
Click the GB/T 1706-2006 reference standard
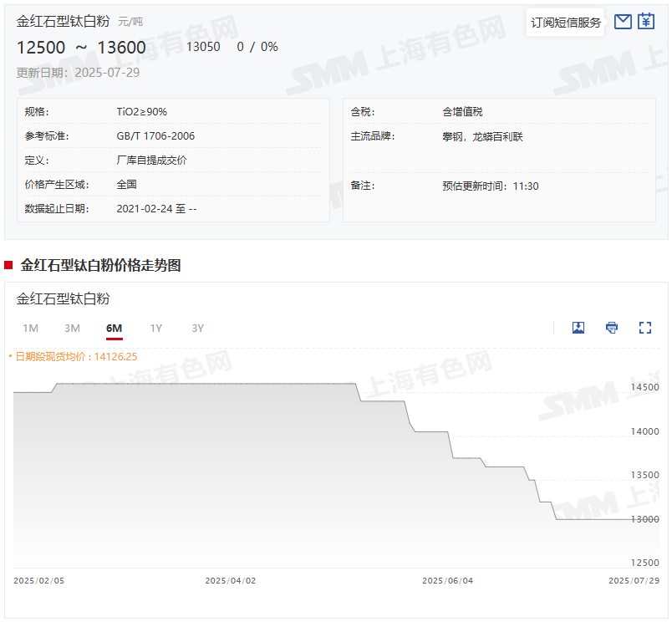click(155, 136)
